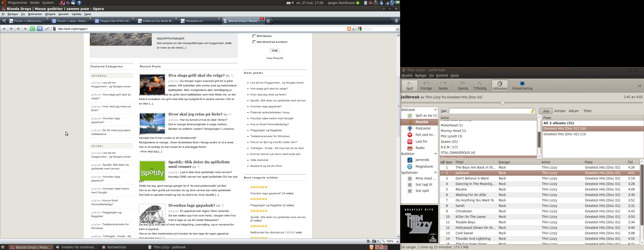Open the image display mode dropdown arrow
The width and height of the screenshot is (644, 250).
(378, 241)
